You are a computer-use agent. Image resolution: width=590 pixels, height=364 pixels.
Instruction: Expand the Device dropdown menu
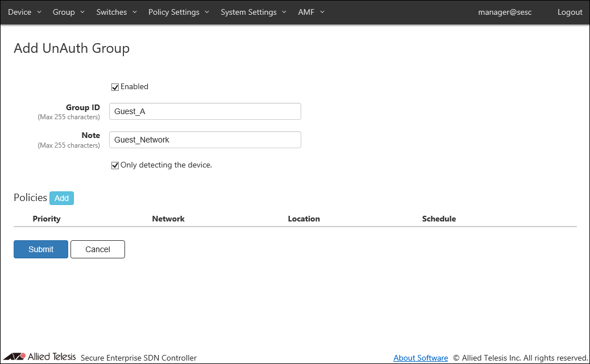pyautogui.click(x=24, y=12)
